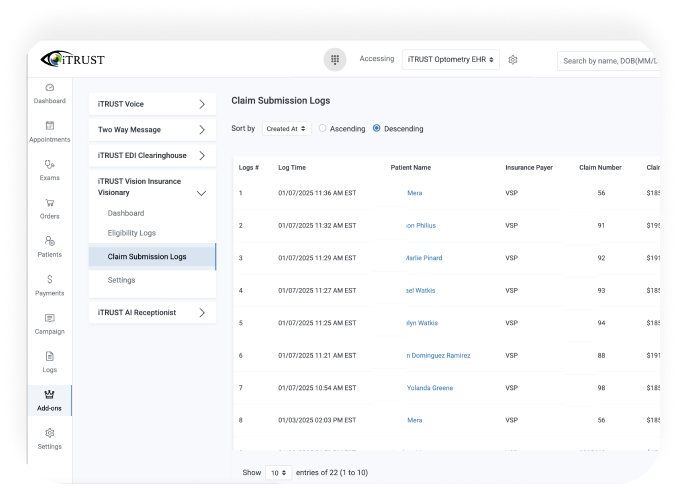Viewport: 680px width, 490px height.
Task: Select Claim Submission Logs submenu item
Action: tap(152, 257)
